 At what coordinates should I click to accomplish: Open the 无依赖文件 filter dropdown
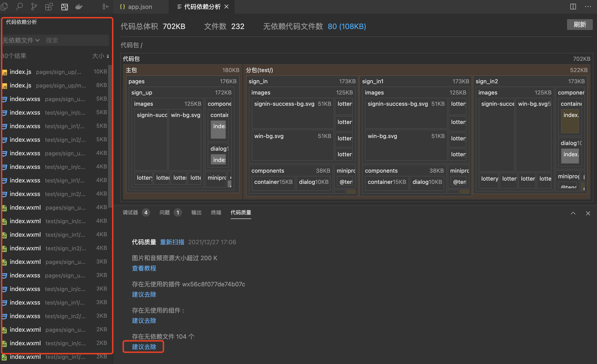[21, 40]
